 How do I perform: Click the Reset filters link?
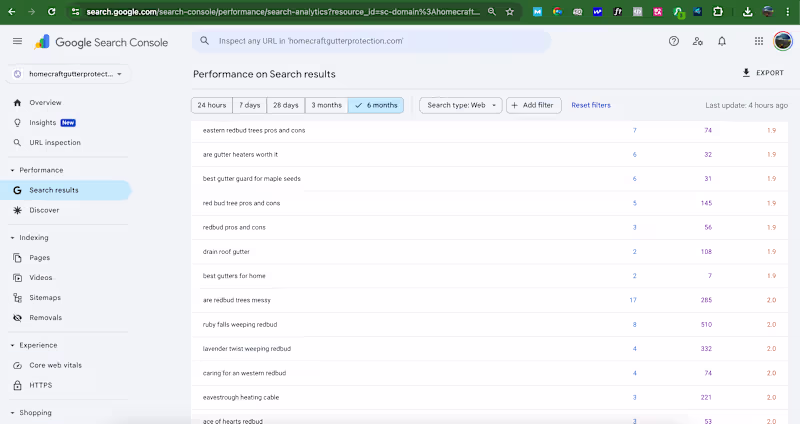[x=591, y=105]
